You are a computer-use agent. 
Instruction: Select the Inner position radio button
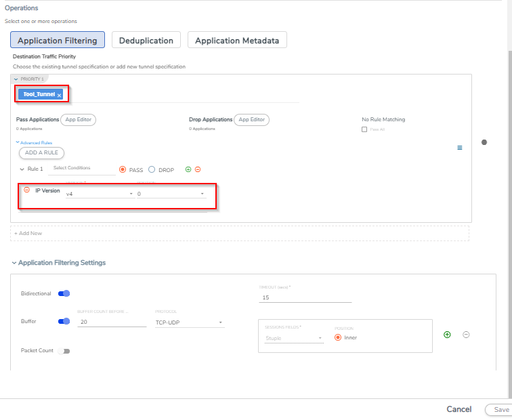pyautogui.click(x=338, y=338)
